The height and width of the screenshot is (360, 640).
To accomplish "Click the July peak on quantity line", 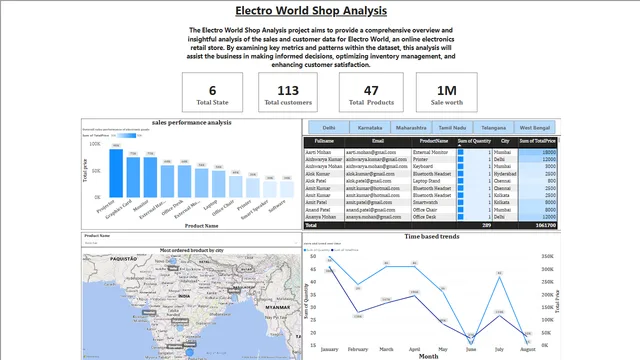I will click(499, 278).
